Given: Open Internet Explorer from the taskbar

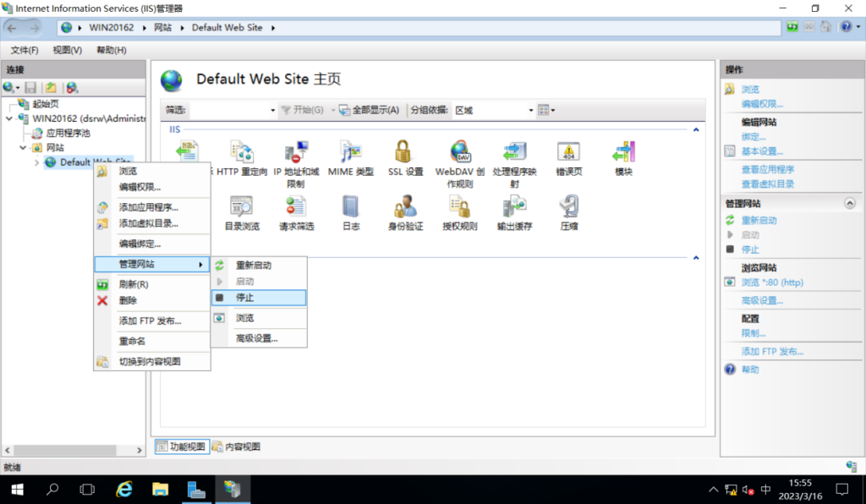Looking at the screenshot, I should [124, 489].
